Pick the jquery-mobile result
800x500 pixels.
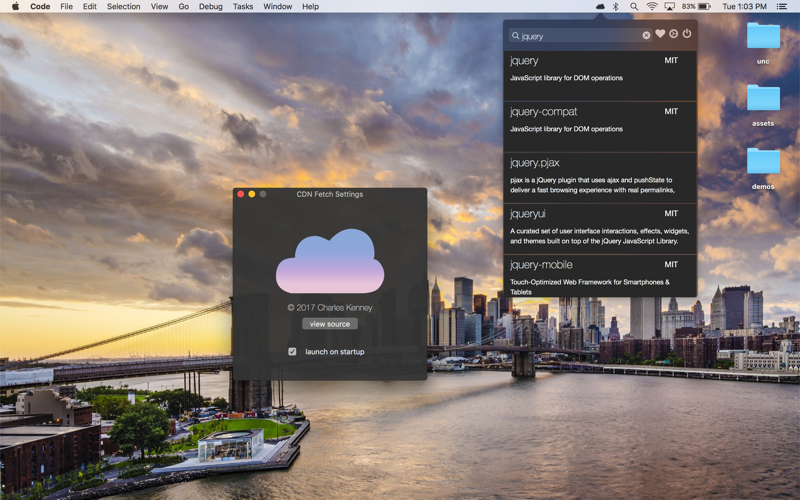click(x=598, y=275)
